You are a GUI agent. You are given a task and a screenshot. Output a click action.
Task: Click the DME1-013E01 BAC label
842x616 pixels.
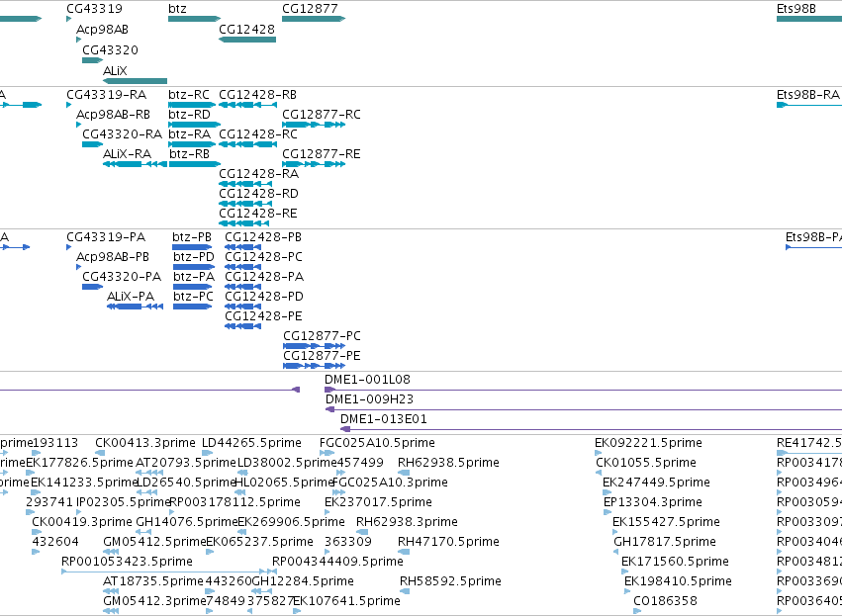tap(384, 419)
